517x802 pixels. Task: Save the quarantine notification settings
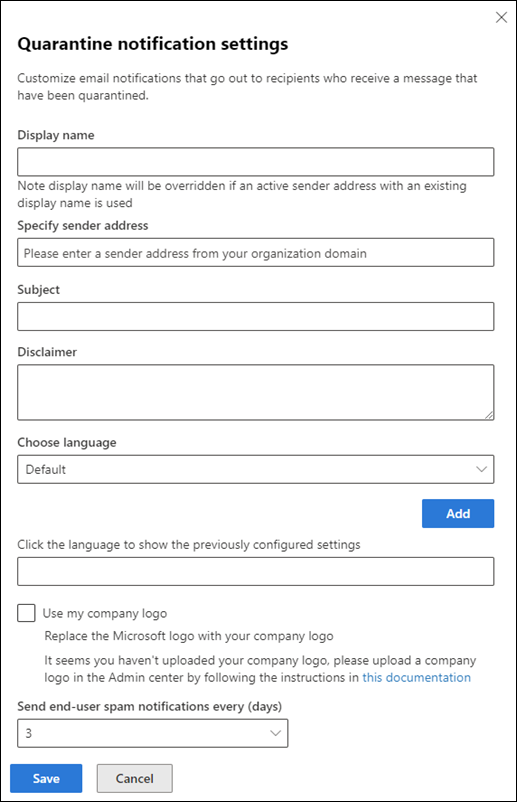point(46,778)
